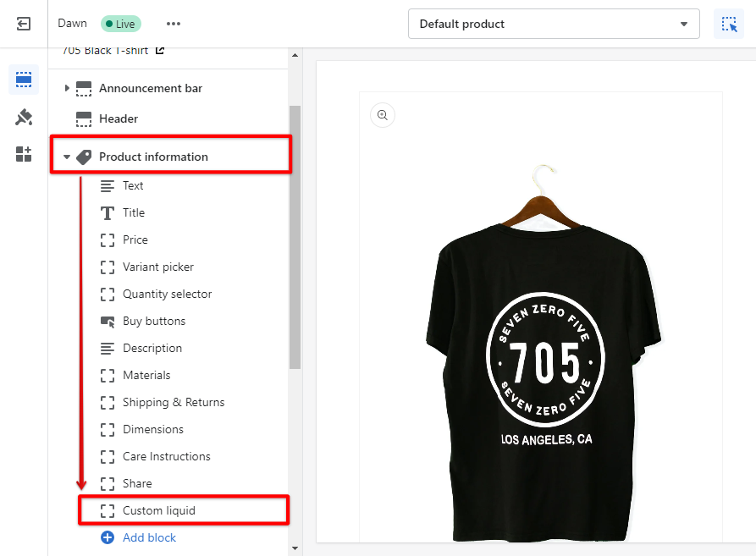Open Theme settings paintbrush icon
The height and width of the screenshot is (556, 756).
[24, 117]
